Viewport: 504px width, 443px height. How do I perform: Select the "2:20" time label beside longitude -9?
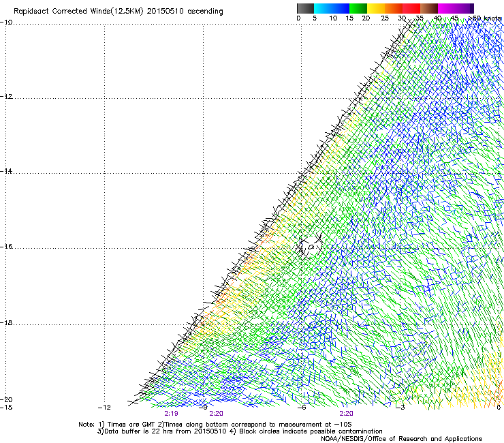[217, 414]
